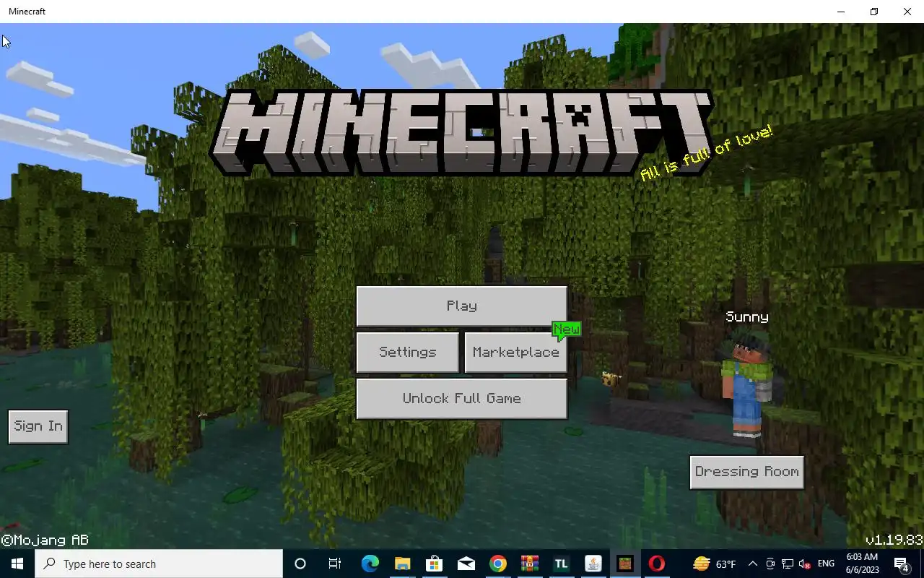Click the muted volume tray icon
This screenshot has width=924, height=578.
[x=805, y=564]
